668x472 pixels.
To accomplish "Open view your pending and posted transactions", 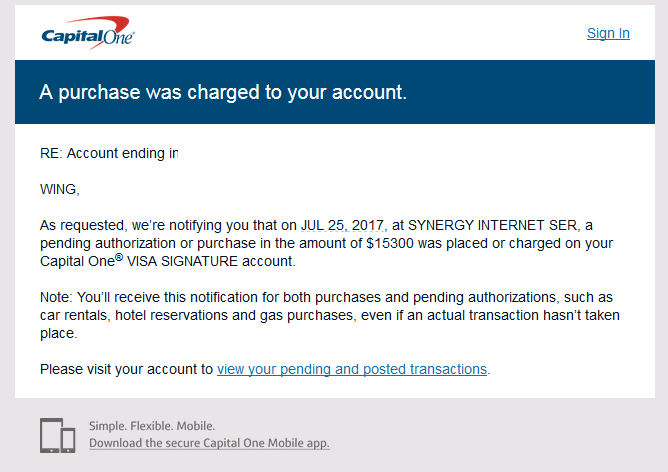I will coord(352,369).
